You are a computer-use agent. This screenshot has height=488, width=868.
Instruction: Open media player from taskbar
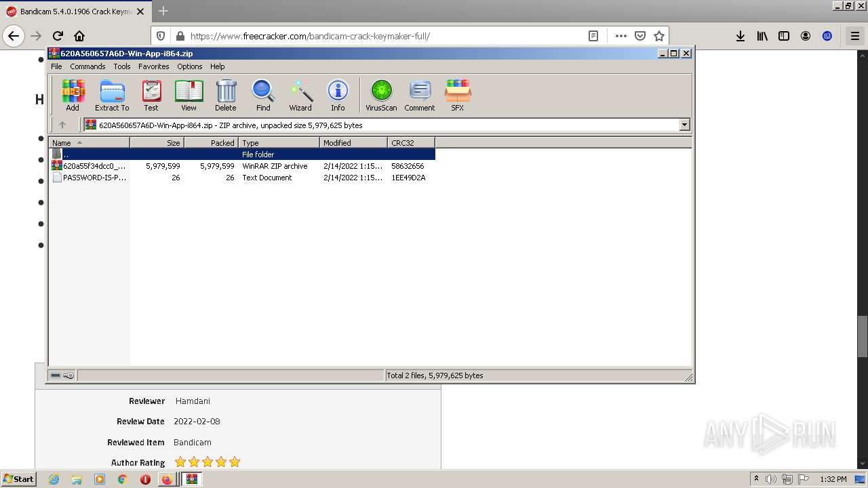[x=100, y=479]
